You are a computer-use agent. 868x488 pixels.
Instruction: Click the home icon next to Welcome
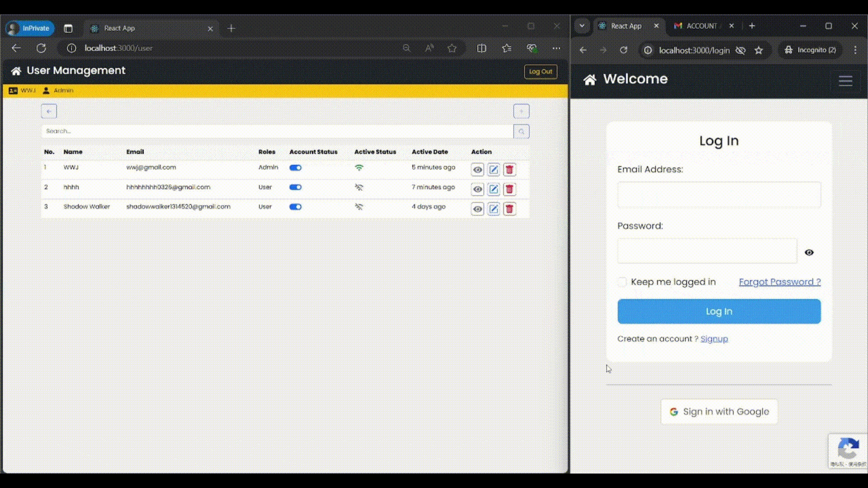click(x=590, y=80)
